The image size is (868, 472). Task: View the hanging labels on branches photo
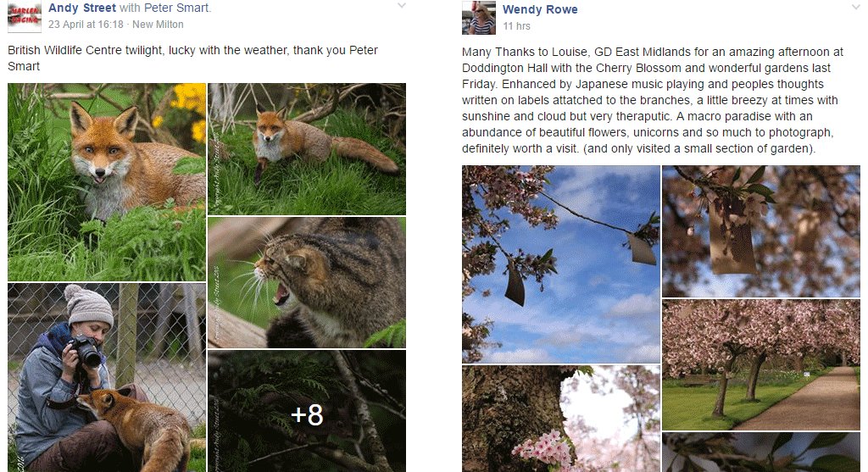[760, 230]
